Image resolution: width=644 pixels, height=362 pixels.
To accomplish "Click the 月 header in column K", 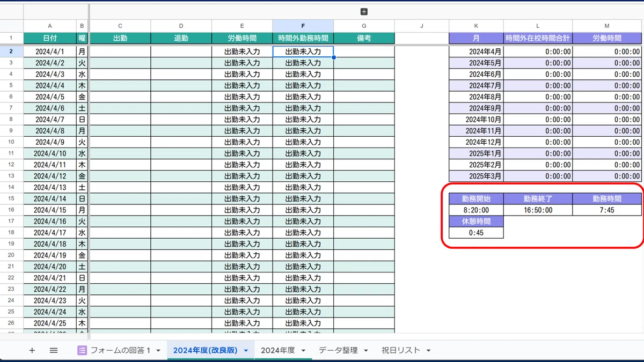I will 476,39.
